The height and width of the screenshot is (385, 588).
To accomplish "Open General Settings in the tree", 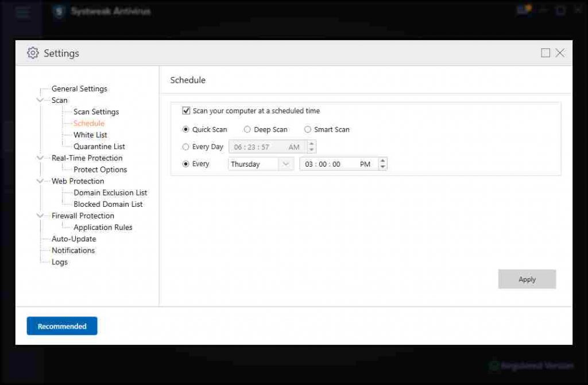I will point(79,89).
